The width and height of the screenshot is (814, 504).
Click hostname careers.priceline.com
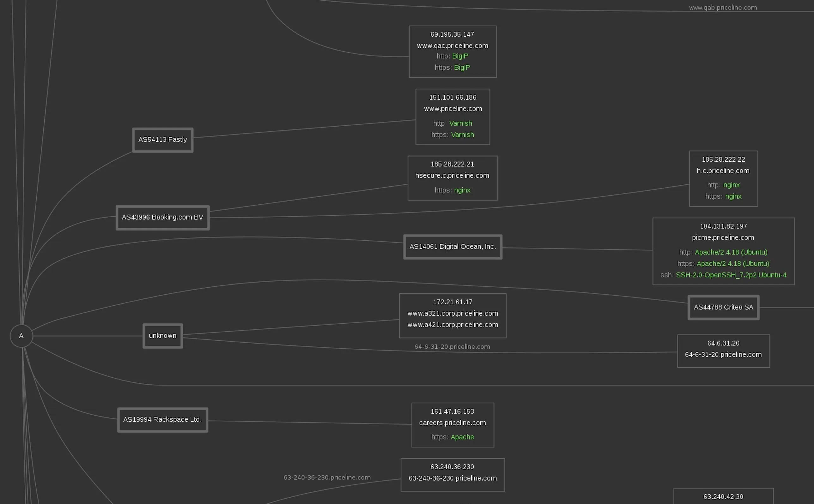[452, 423]
